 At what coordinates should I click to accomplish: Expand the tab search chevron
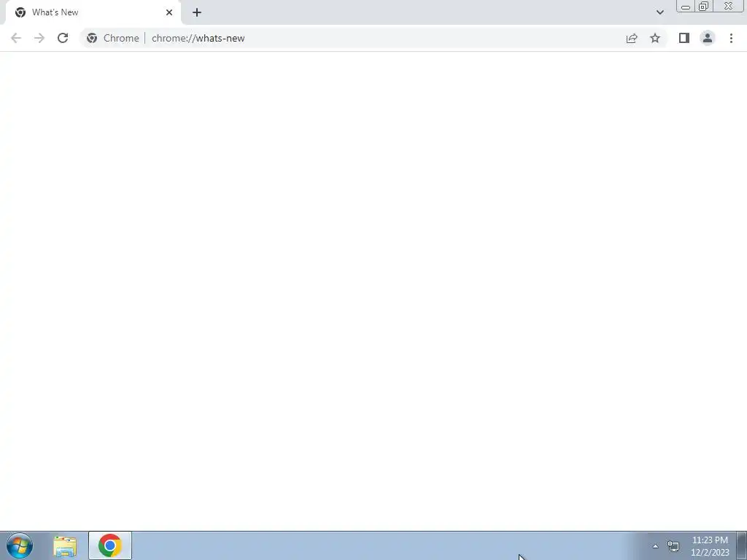(659, 12)
